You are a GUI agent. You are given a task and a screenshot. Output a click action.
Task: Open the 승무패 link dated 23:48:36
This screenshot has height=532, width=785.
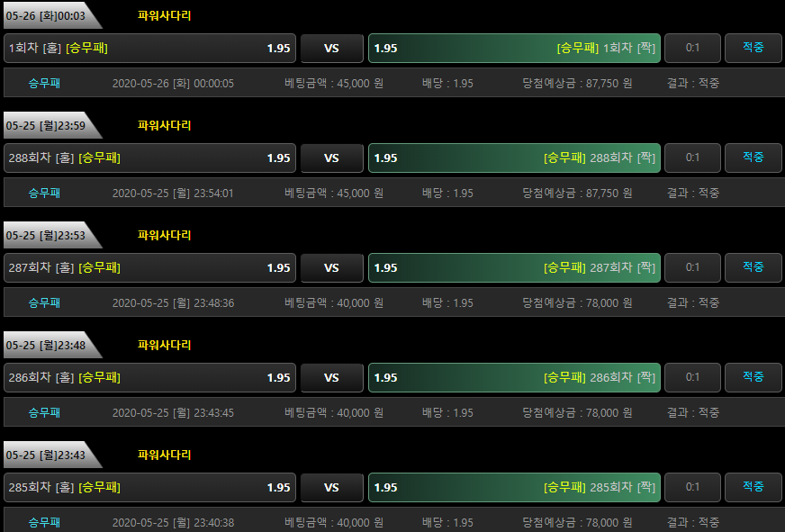[x=44, y=302]
